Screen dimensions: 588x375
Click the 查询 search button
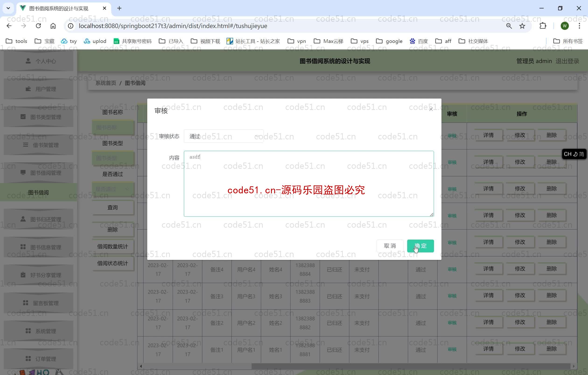[112, 207]
